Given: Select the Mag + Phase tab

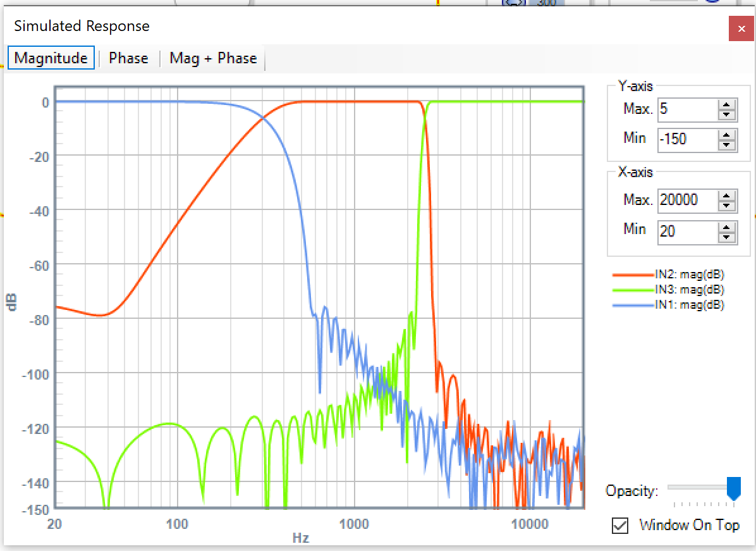Looking at the screenshot, I should pyautogui.click(x=213, y=58).
